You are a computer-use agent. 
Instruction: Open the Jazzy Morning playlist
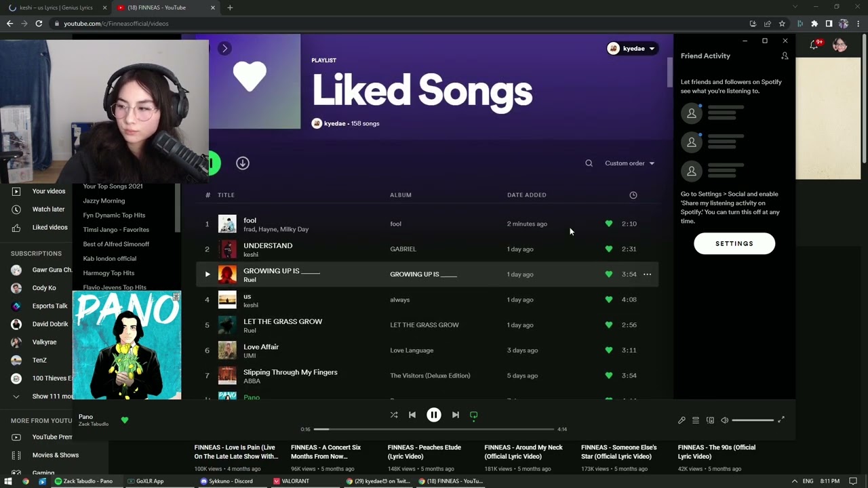click(104, 201)
